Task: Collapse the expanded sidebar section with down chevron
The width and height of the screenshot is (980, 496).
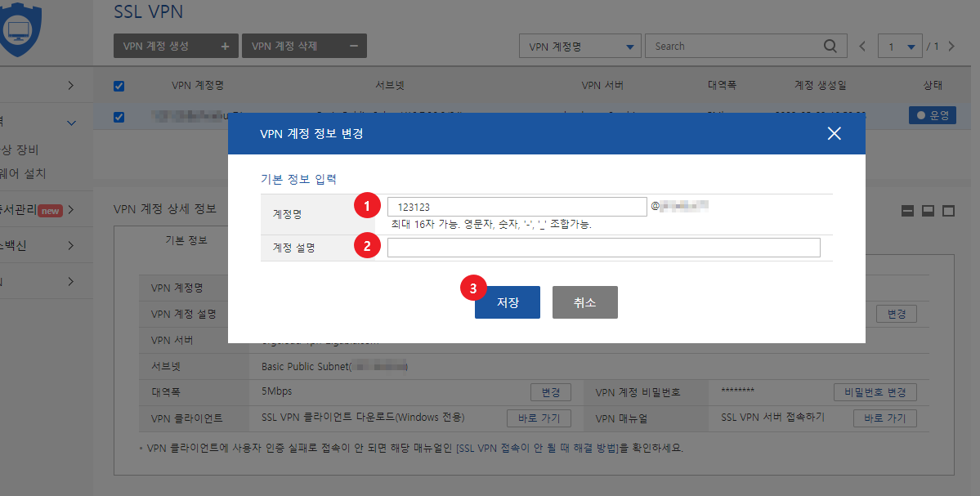Action: [x=71, y=123]
